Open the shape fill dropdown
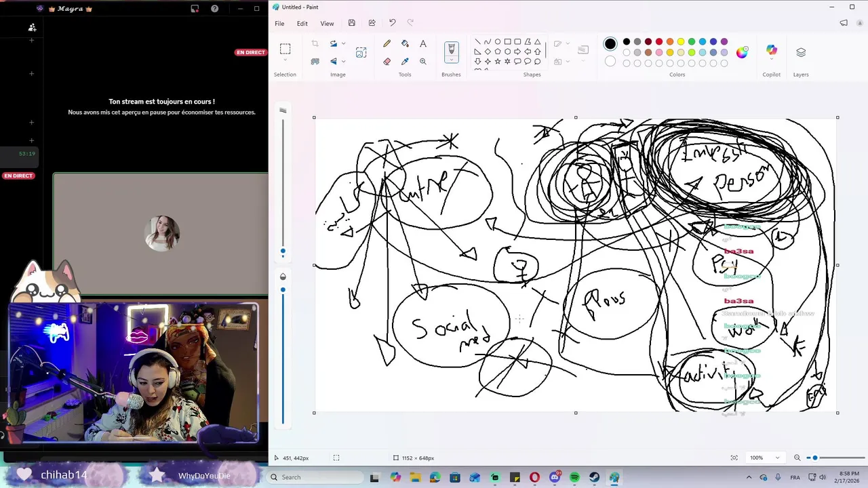 click(x=568, y=61)
